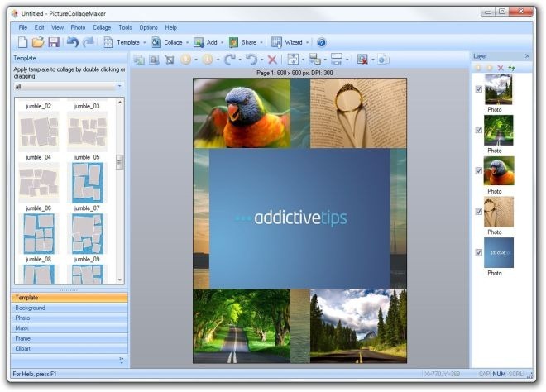The height and width of the screenshot is (392, 546).
Task: Save the collage with floppy disk icon
Action: pyautogui.click(x=54, y=42)
